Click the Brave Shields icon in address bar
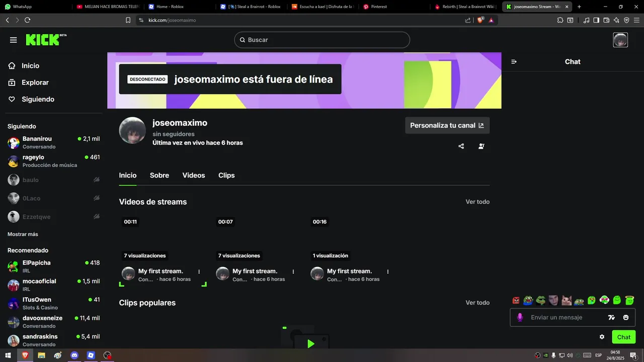The height and width of the screenshot is (362, 644). (480, 20)
